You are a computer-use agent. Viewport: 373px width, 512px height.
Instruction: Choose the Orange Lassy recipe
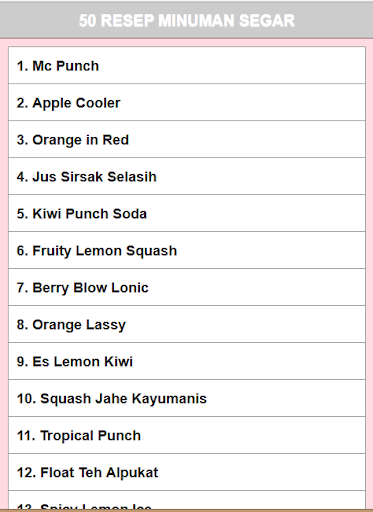(x=187, y=324)
